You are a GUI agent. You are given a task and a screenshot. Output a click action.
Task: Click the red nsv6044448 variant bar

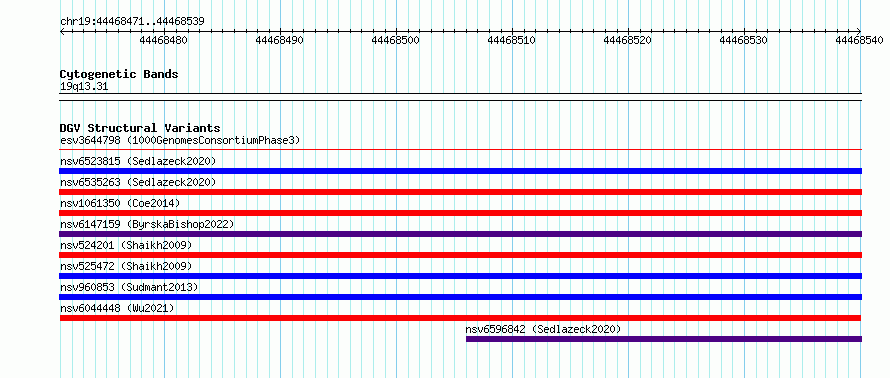tap(461, 318)
